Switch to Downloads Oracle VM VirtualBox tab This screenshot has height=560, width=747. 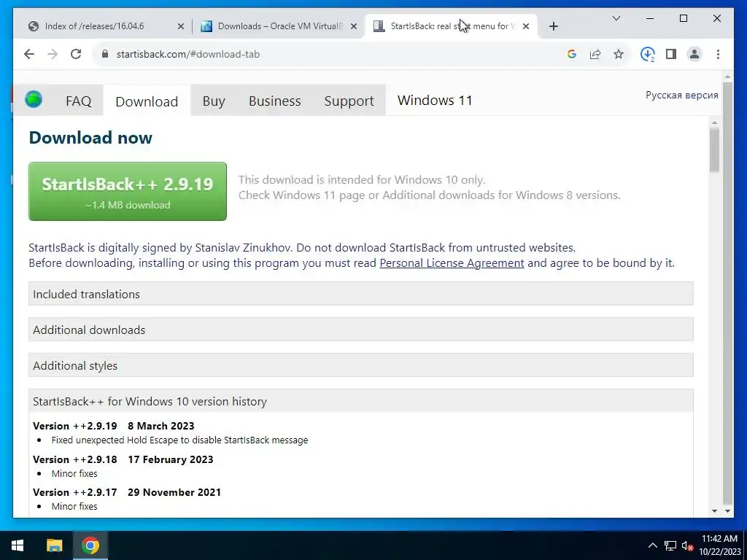(279, 26)
